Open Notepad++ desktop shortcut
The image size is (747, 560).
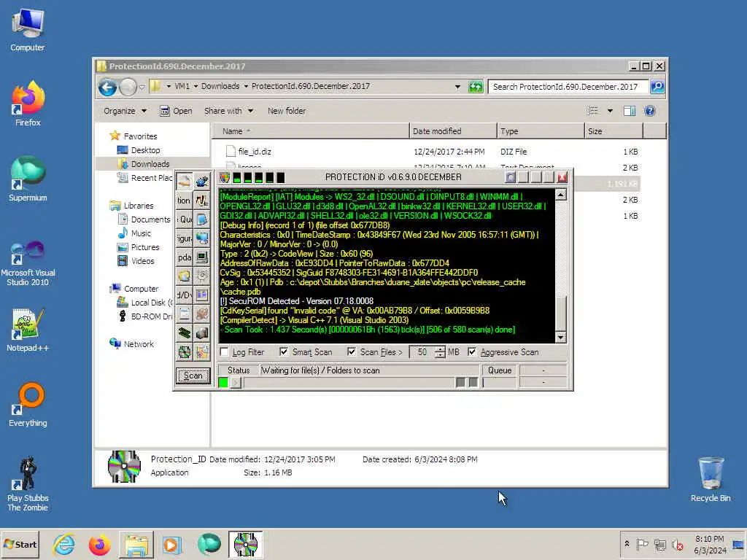click(x=28, y=330)
